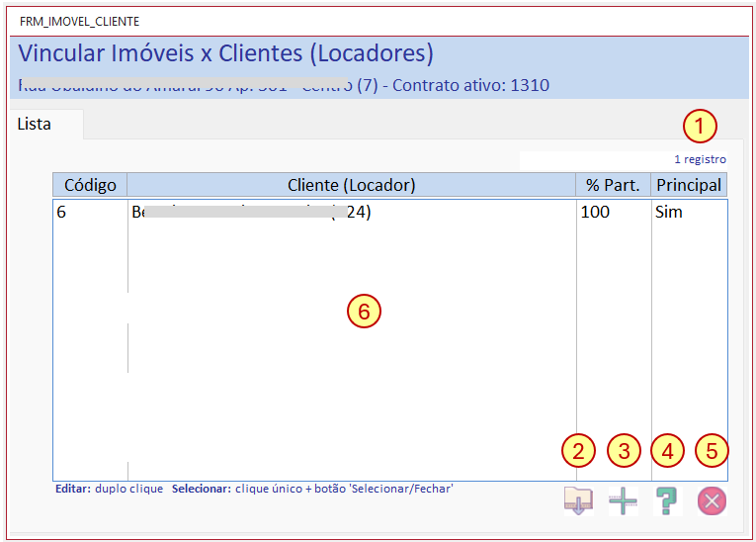Viewport: 756px width, 542px height.
Task: Click the 'Vincular Imóveis x Clientes (Locadores)' heading
Action: (x=226, y=53)
